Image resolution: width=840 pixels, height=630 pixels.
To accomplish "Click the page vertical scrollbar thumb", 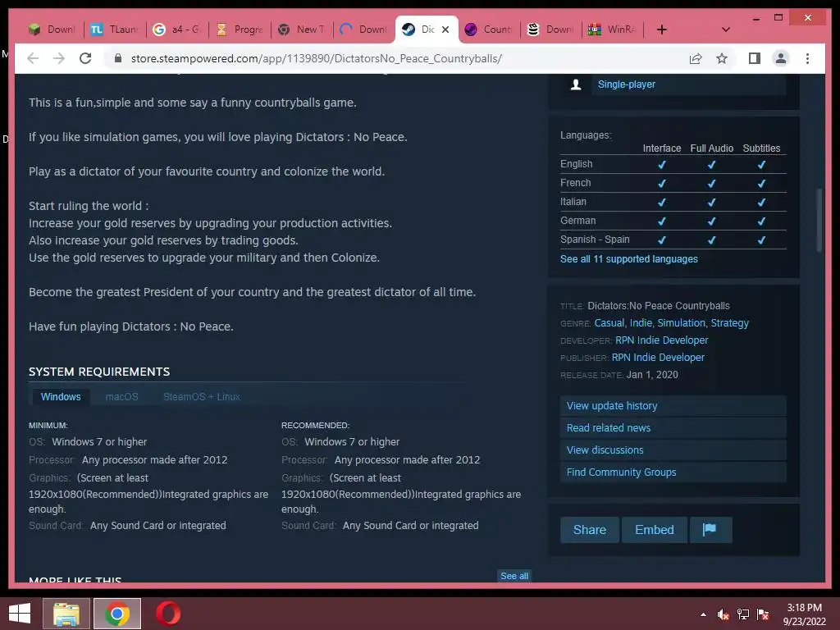I will pos(819,219).
